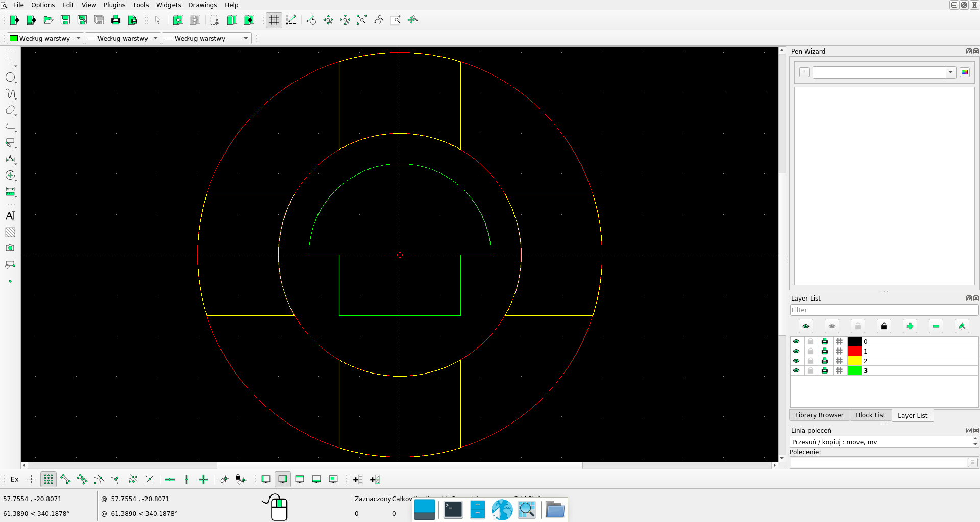Toggle Restrict horizontal button
980x522 pixels.
coord(170,479)
